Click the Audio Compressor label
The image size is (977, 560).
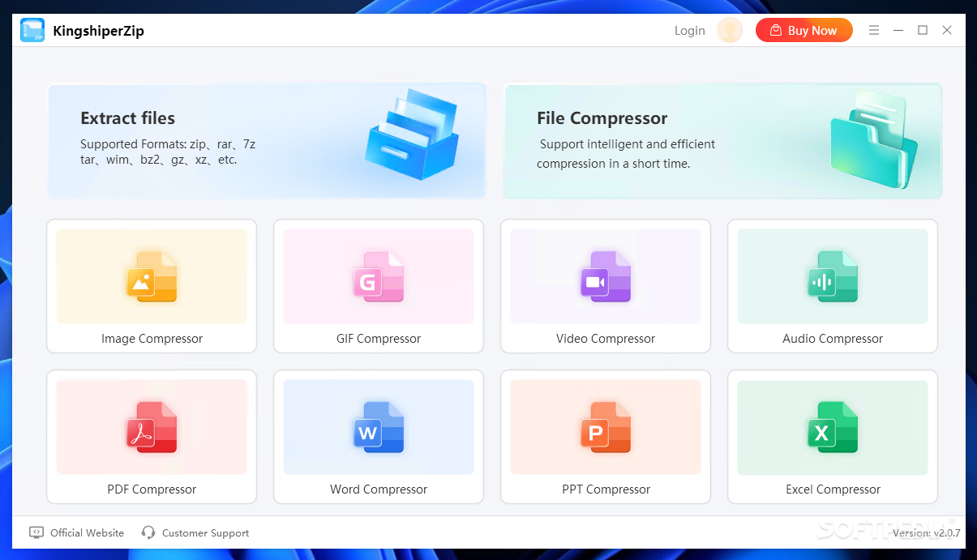pos(833,339)
